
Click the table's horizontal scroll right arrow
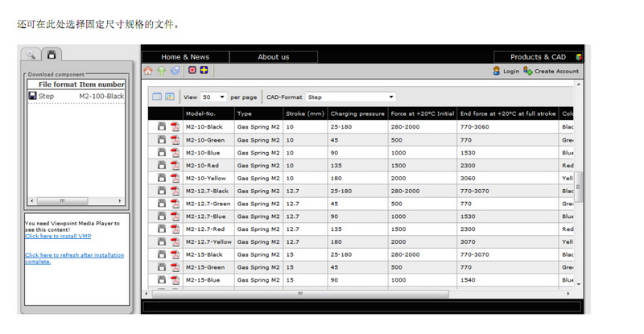click(x=568, y=294)
